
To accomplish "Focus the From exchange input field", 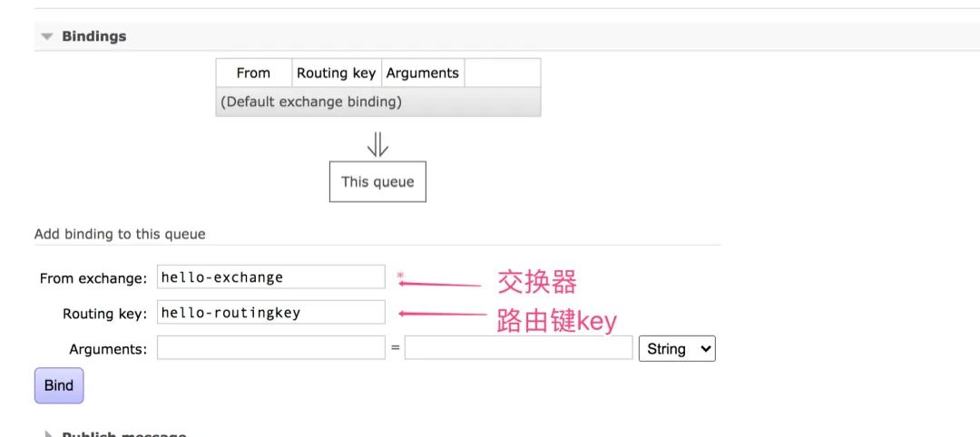I will [x=270, y=277].
